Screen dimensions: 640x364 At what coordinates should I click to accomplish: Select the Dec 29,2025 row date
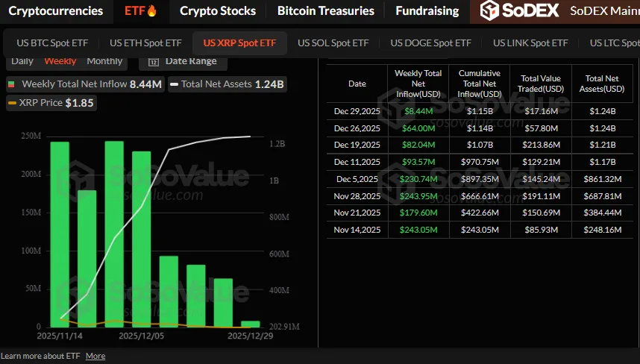[x=357, y=111]
